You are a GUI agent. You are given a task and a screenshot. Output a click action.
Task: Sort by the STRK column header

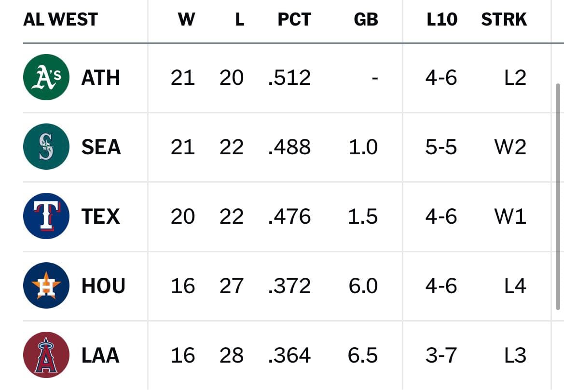pos(504,19)
